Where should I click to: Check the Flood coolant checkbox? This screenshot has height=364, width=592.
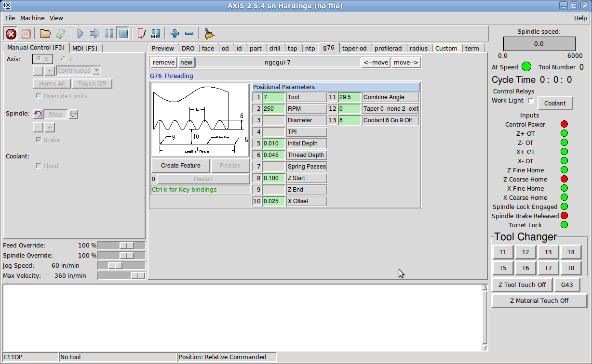[x=39, y=166]
